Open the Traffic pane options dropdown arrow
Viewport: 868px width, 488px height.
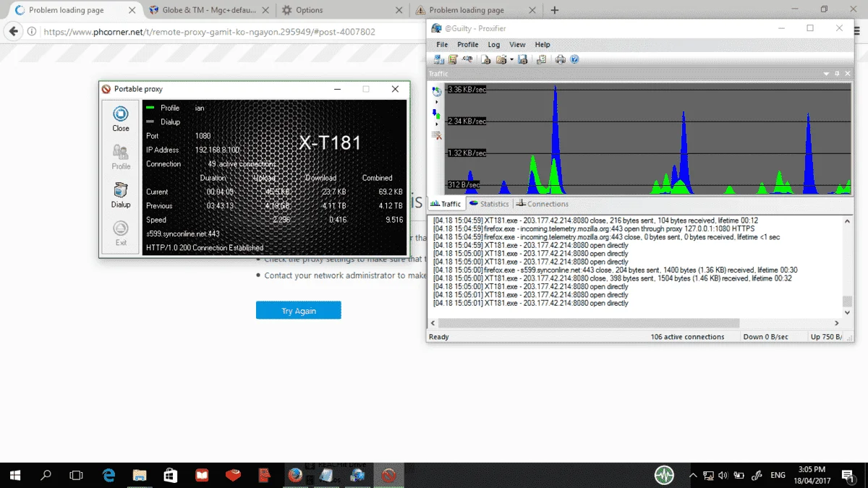pos(827,74)
